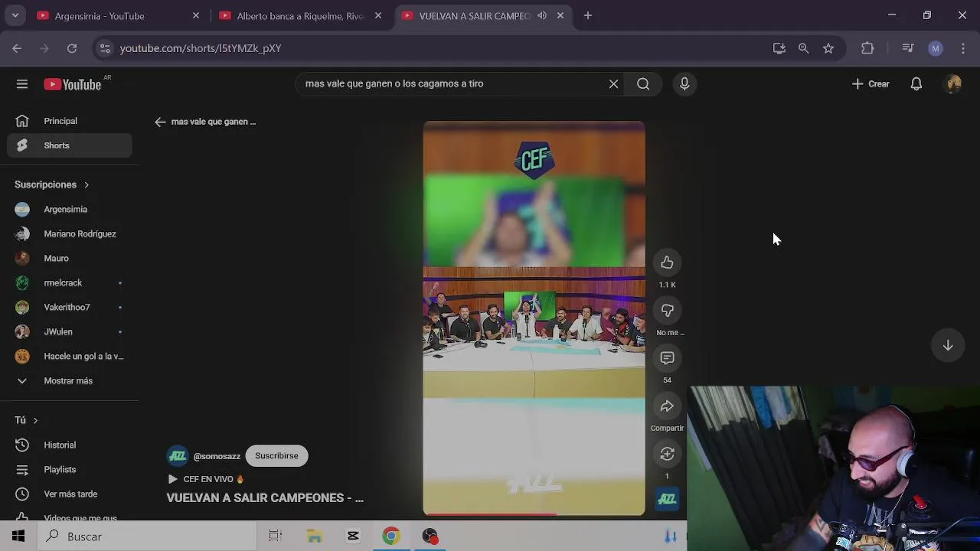Open Historial in the sidebar
980x551 pixels.
click(70, 445)
